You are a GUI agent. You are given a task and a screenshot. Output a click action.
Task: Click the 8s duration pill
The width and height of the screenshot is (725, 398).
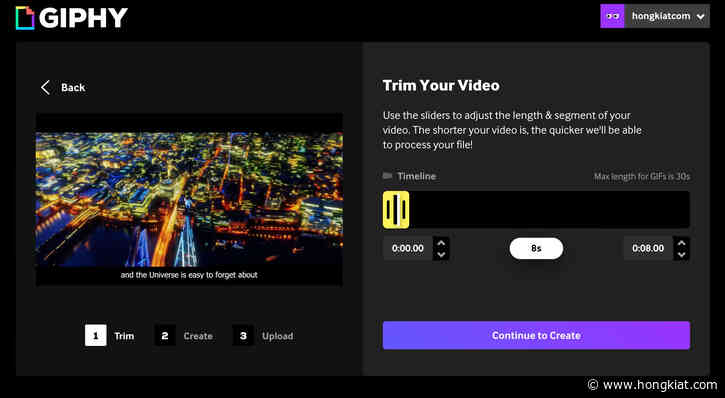click(536, 249)
